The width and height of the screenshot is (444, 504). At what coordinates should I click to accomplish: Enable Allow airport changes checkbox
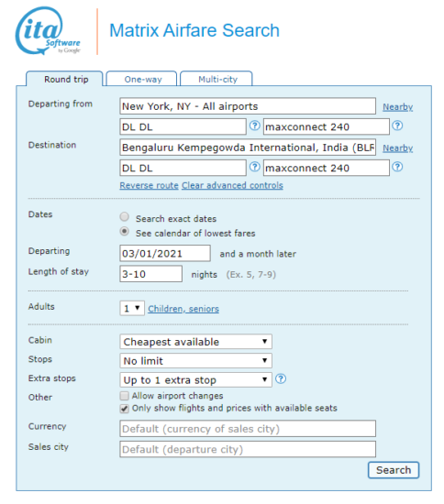(124, 396)
